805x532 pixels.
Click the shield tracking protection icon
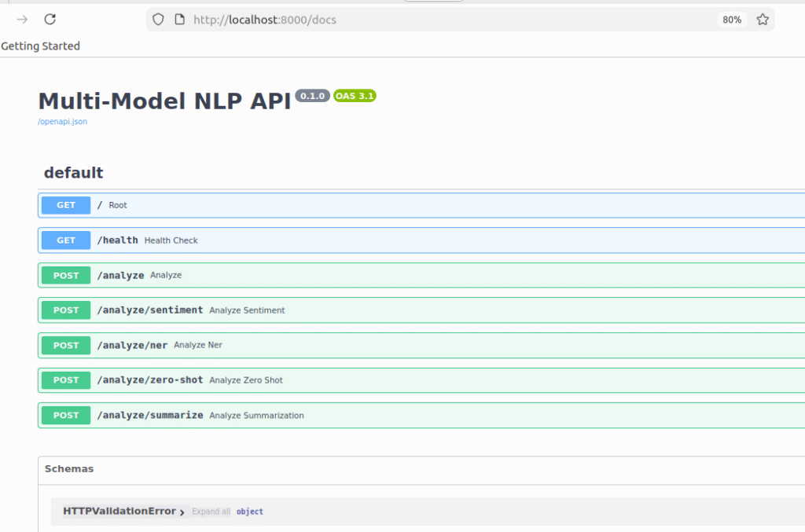[158, 20]
